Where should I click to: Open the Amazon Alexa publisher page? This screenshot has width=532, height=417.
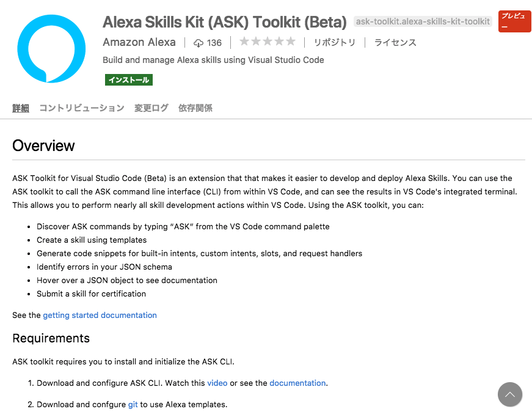[x=139, y=42]
